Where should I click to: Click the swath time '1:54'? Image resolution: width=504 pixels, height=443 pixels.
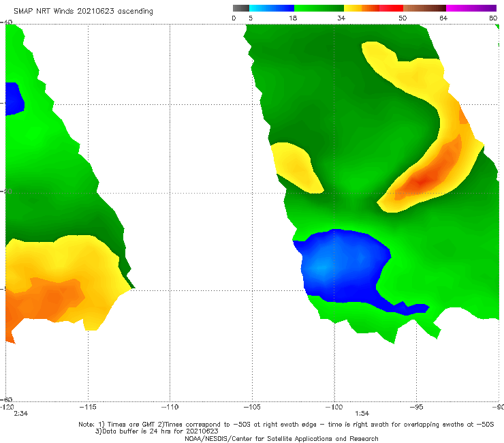tap(362, 414)
